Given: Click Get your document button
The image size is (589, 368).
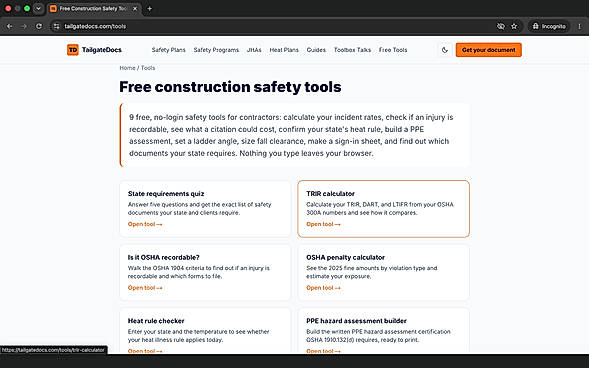Looking at the screenshot, I should pyautogui.click(x=489, y=50).
